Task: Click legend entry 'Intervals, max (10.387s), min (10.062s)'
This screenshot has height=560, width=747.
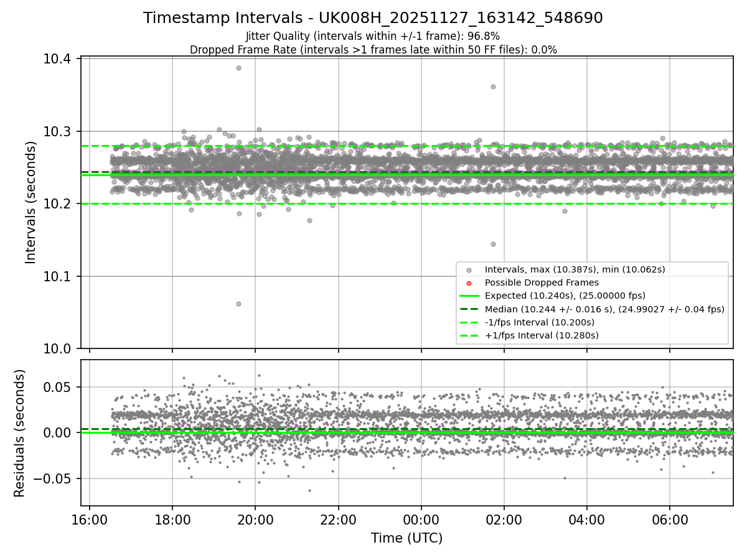Action: coord(575,269)
